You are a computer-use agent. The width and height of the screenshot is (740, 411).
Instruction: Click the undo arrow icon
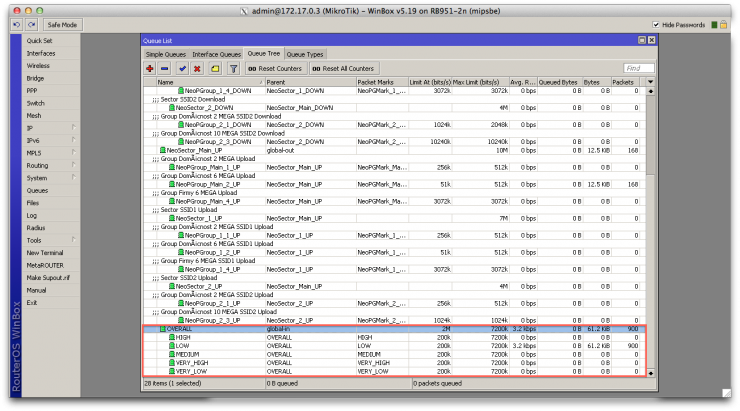(17, 25)
